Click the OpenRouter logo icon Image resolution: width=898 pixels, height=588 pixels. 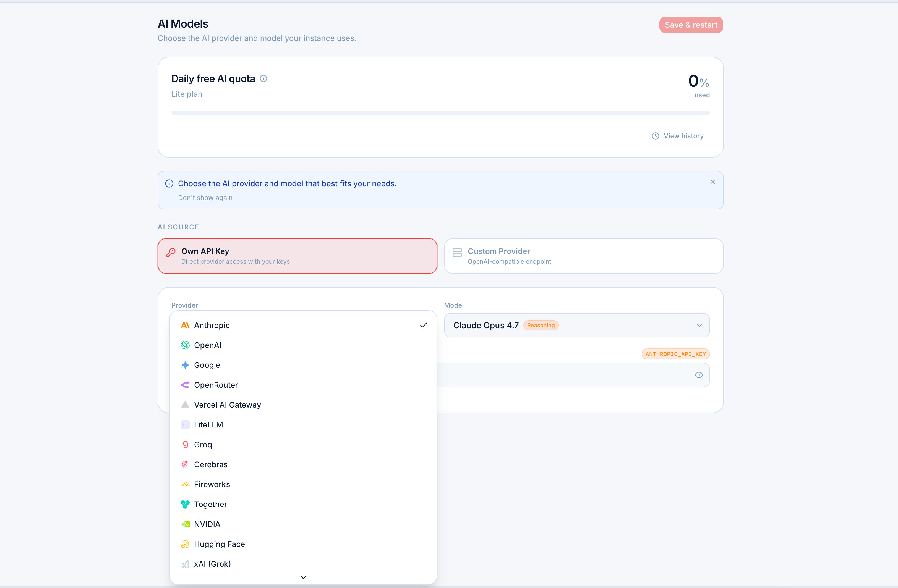185,385
